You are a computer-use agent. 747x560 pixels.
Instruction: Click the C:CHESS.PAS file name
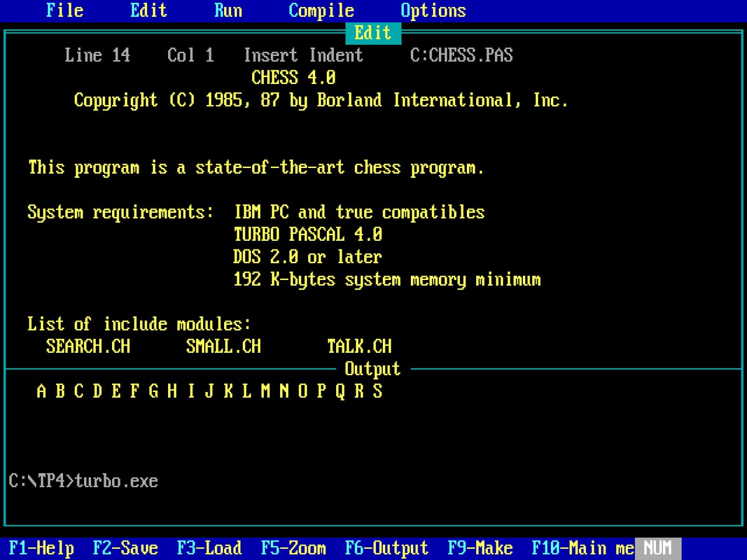click(x=462, y=55)
